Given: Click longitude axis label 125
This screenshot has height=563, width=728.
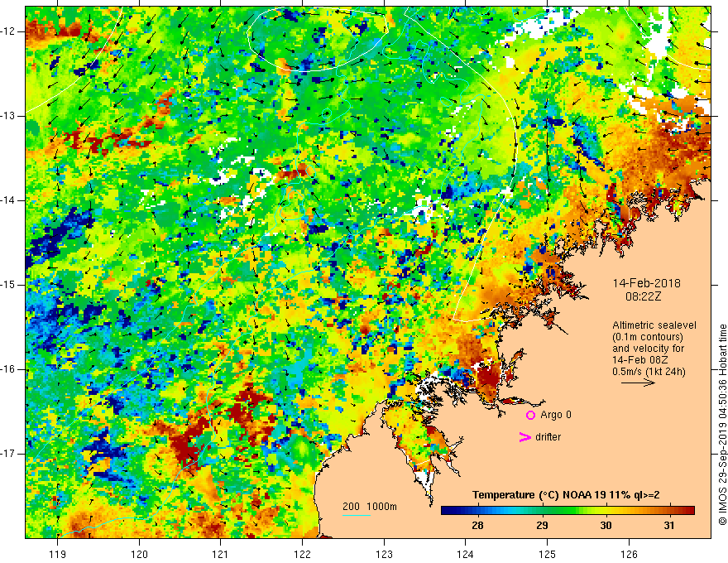Looking at the screenshot, I should click(x=548, y=554).
